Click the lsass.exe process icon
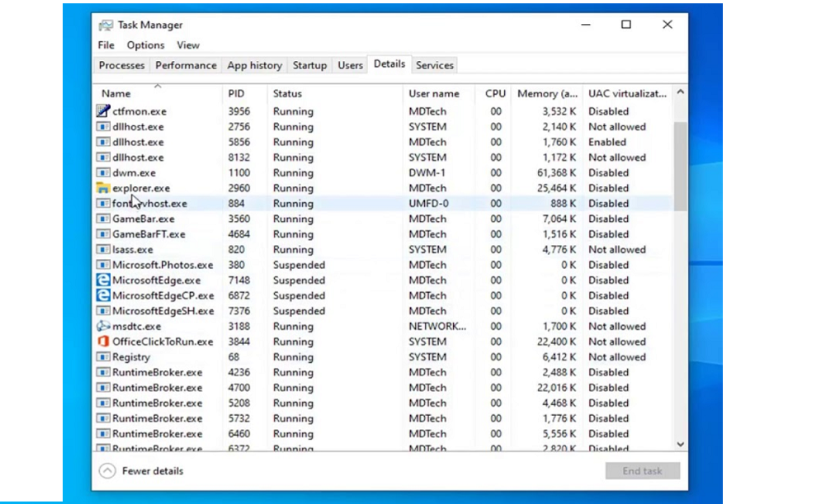The height and width of the screenshot is (504, 821). [x=103, y=250]
